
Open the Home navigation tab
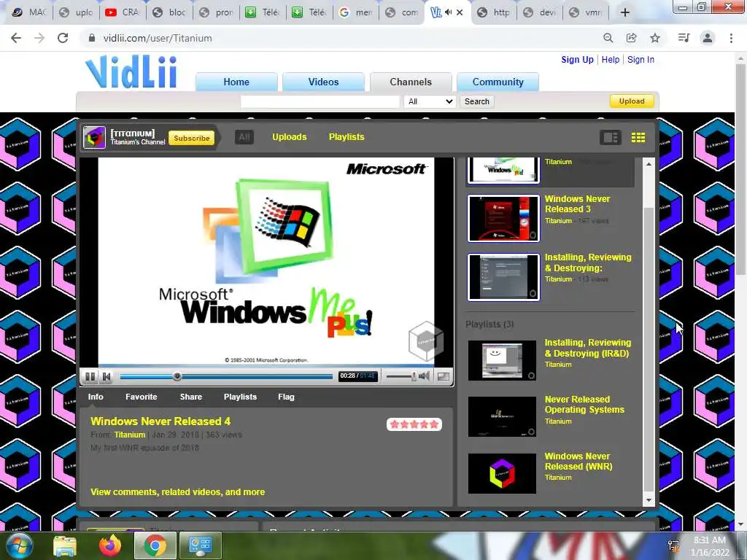[236, 82]
